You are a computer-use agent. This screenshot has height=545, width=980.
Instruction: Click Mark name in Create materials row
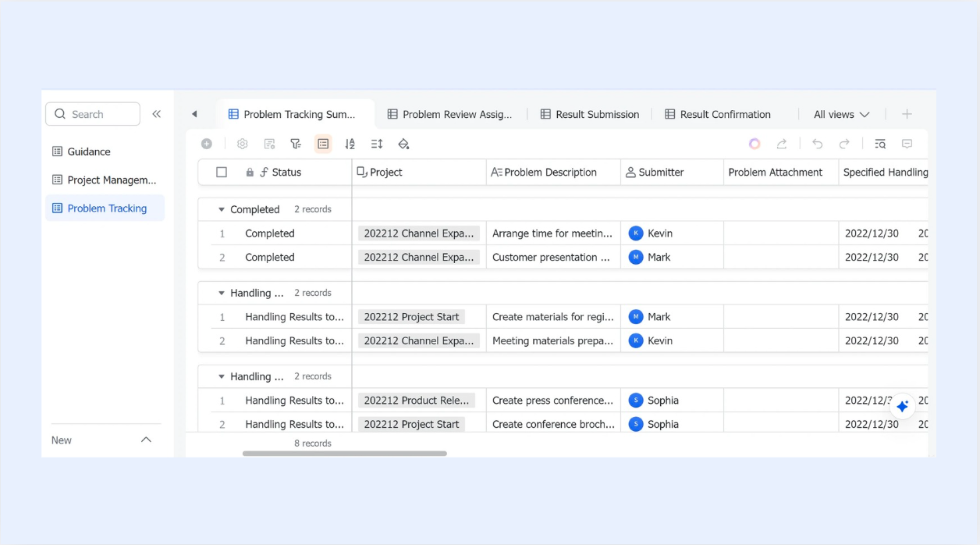click(x=659, y=317)
